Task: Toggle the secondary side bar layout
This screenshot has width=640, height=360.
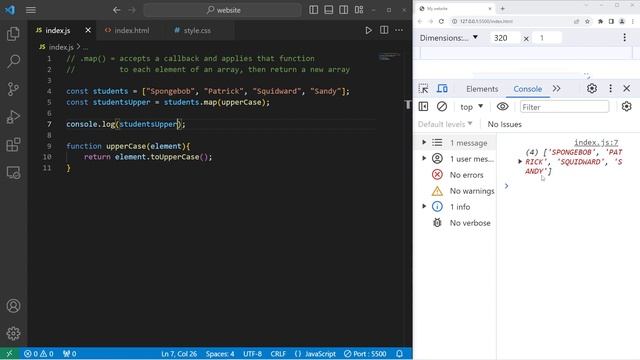Action: (344, 10)
